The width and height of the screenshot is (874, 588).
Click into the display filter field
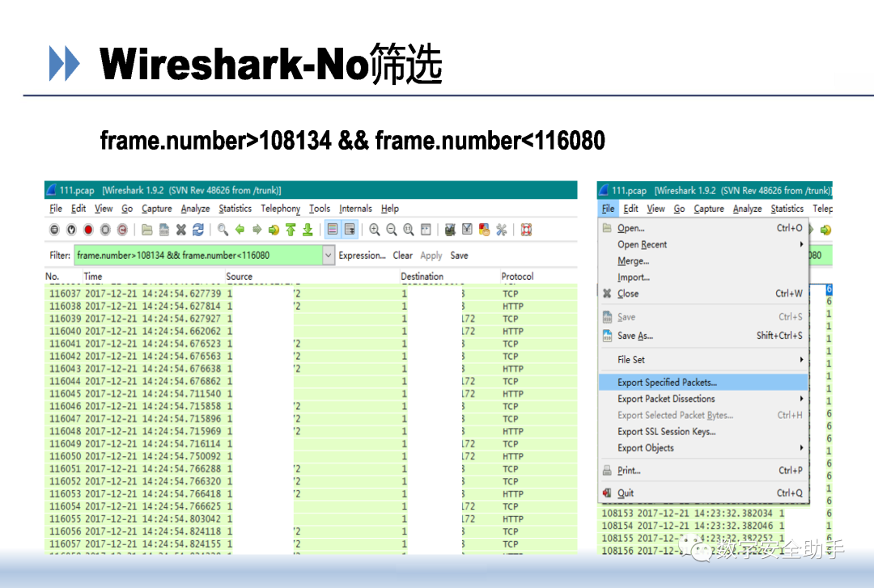(x=198, y=256)
